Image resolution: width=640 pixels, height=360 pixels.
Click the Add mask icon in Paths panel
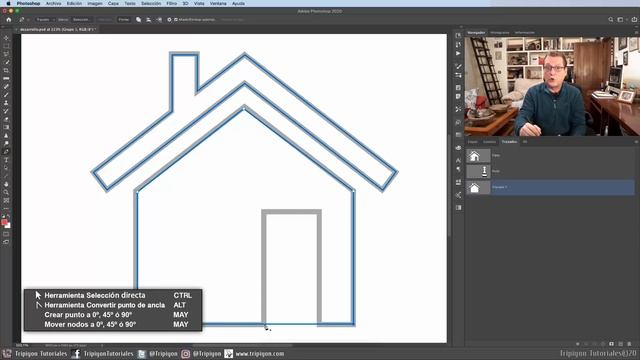click(x=611, y=344)
